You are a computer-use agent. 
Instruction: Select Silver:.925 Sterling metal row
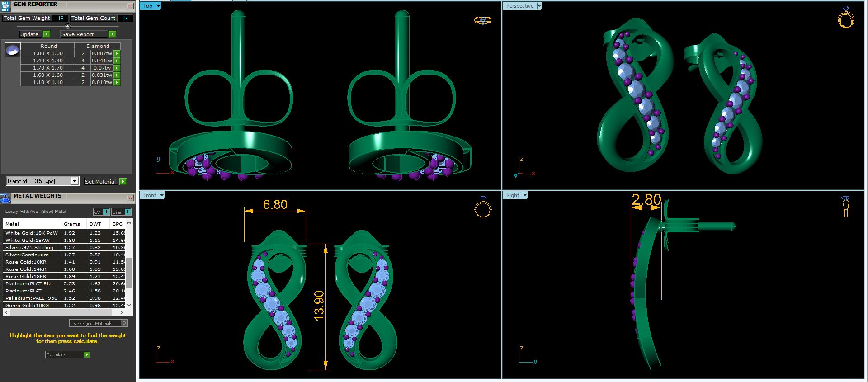point(64,247)
